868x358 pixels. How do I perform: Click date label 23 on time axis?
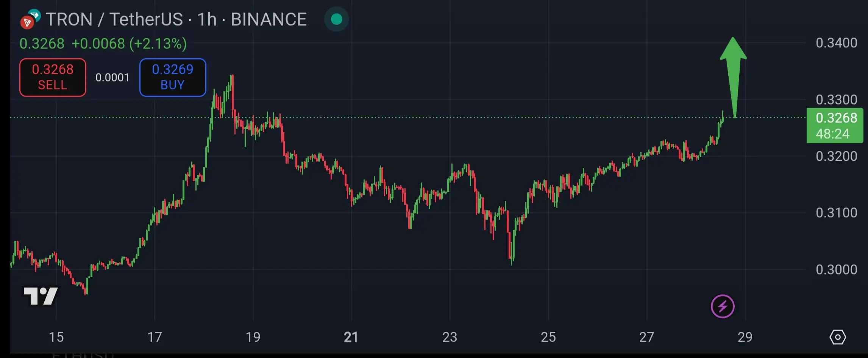coord(450,337)
